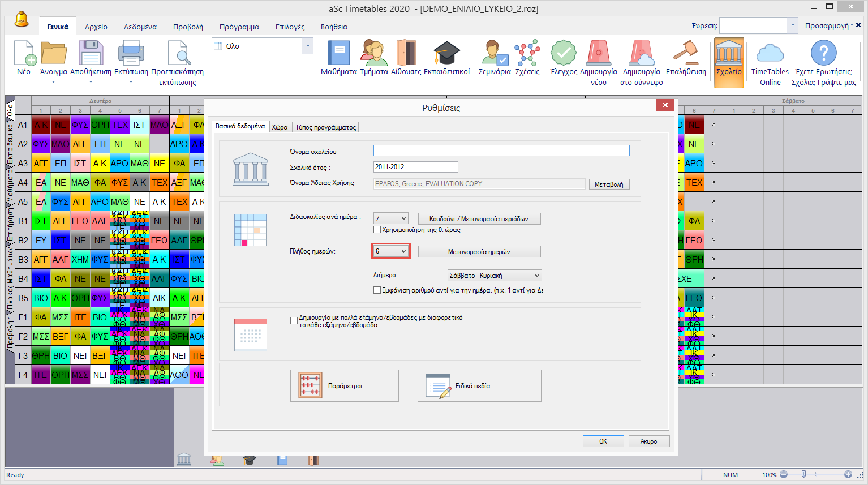This screenshot has height=485, width=868.
Task: Click the Μαθήματα (Subjects) book icon
Action: [338, 54]
